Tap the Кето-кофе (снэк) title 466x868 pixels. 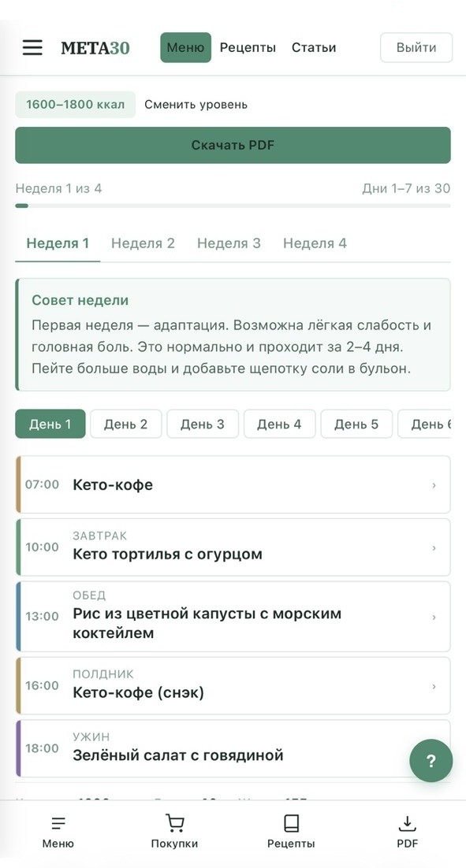point(139,692)
